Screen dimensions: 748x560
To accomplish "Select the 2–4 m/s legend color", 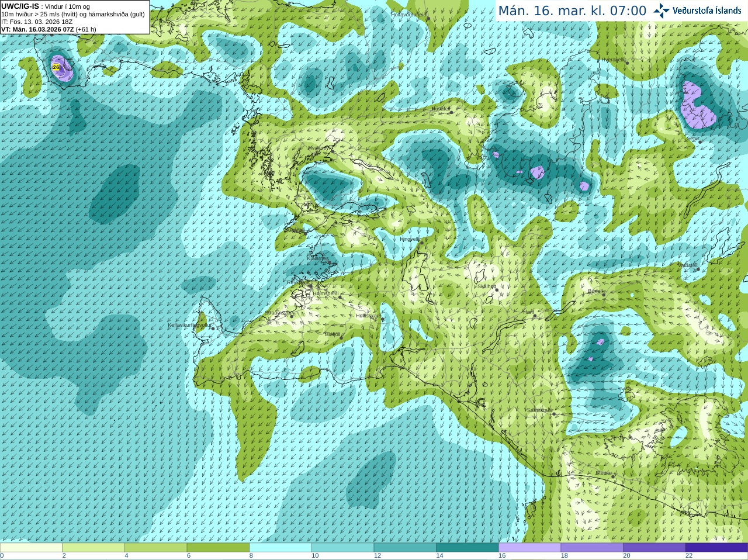I will pos(93,548).
